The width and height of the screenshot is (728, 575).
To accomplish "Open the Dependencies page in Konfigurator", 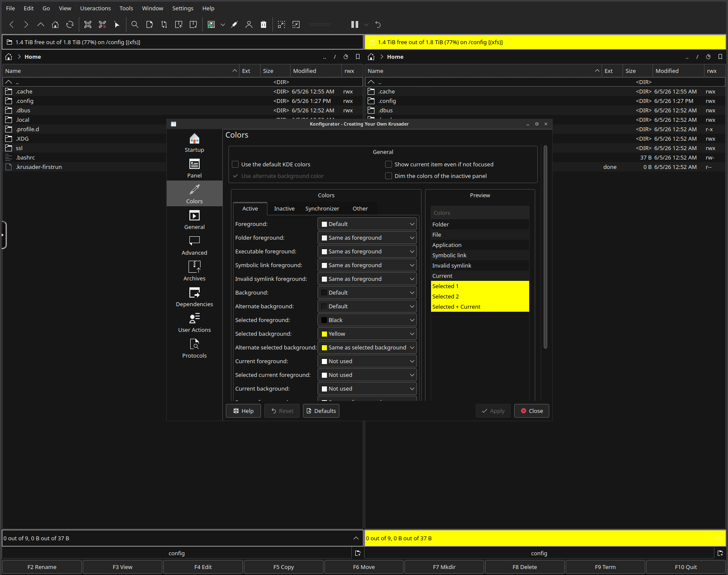I will tap(195, 297).
